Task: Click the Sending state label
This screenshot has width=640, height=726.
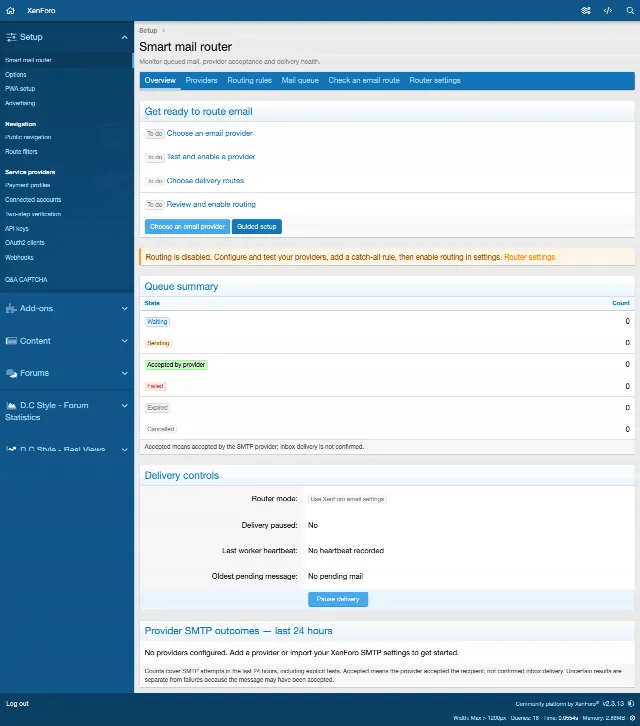Action: pos(158,343)
